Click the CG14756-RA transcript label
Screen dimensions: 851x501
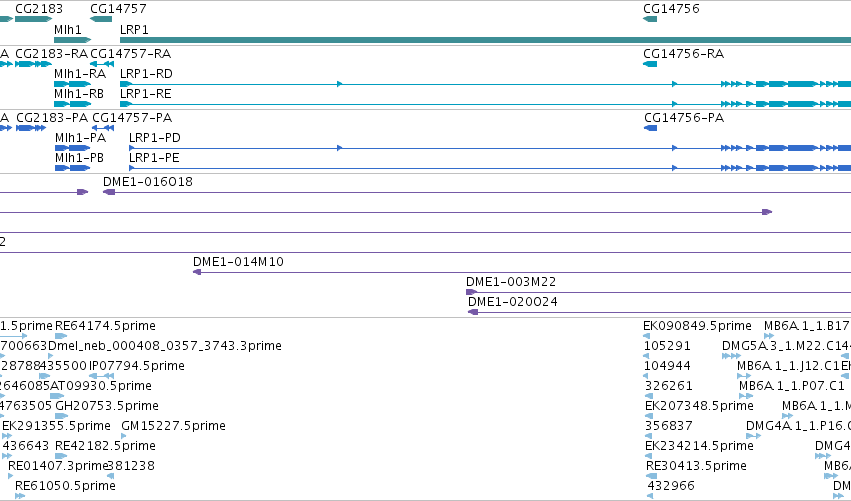[683, 54]
